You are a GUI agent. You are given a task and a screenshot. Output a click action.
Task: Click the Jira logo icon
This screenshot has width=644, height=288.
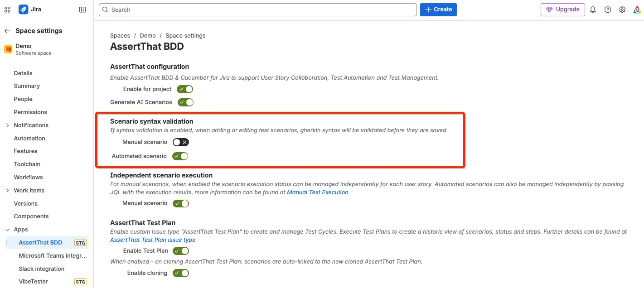(23, 10)
